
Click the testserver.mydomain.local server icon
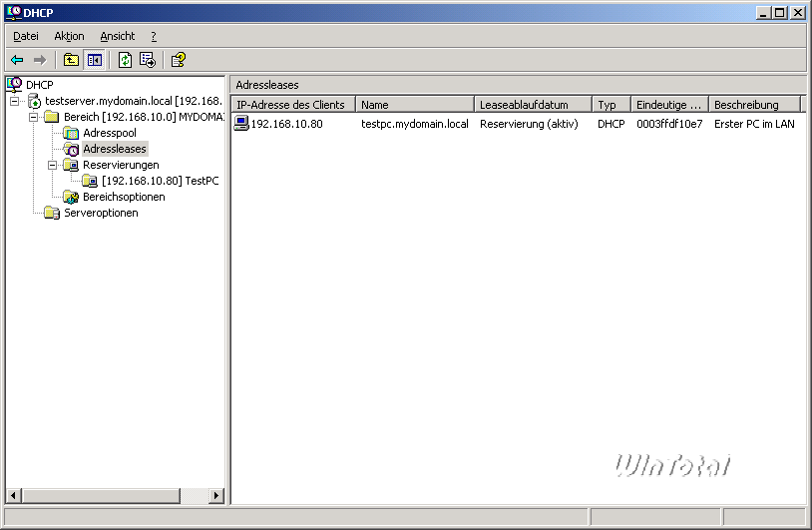[x=34, y=101]
